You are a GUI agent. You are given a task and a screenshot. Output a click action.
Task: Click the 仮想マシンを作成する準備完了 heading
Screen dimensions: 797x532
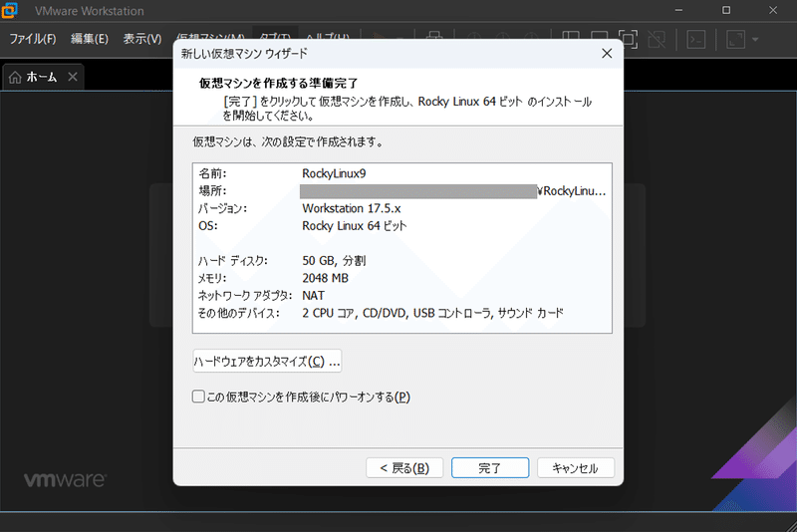point(279,83)
